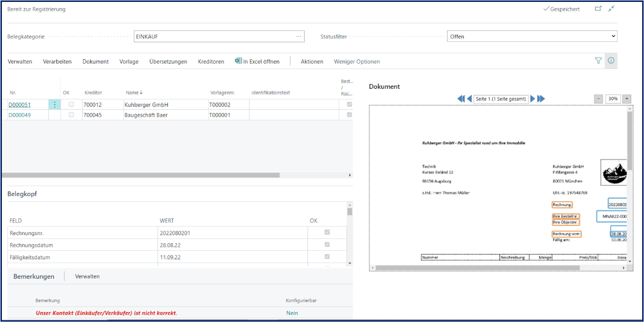644x322 pixels.
Task: Tick OK checkbox for Baugeschäft Baer
Action: coord(72,115)
